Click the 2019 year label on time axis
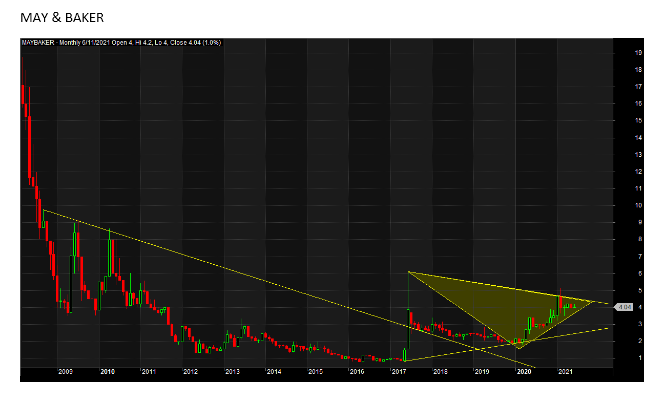This screenshot has width=661, height=401. (482, 371)
